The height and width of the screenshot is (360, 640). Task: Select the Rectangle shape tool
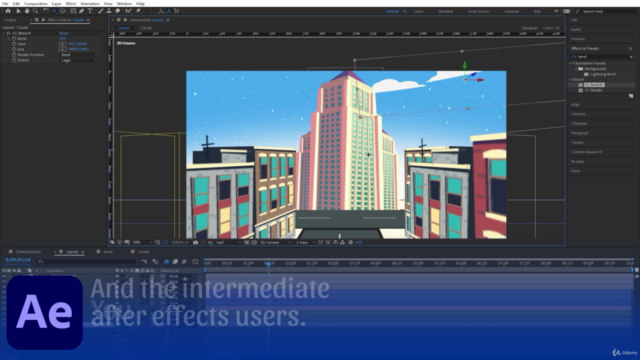(73, 11)
